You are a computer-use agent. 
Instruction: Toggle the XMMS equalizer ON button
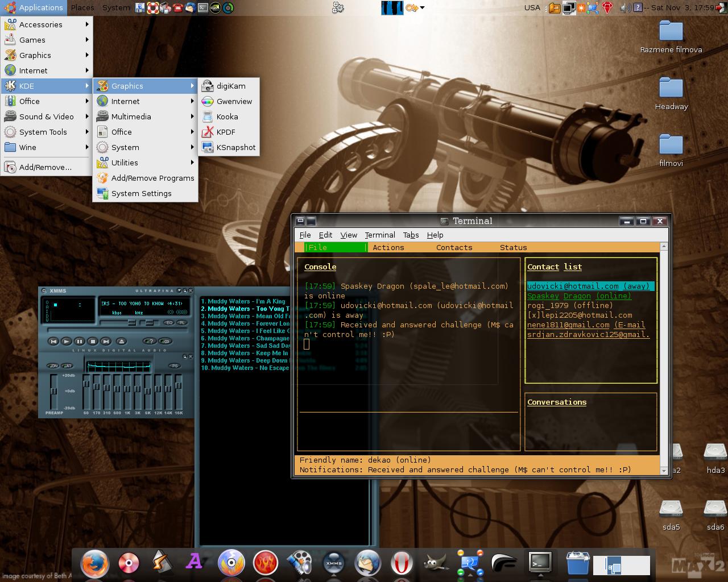(53, 365)
